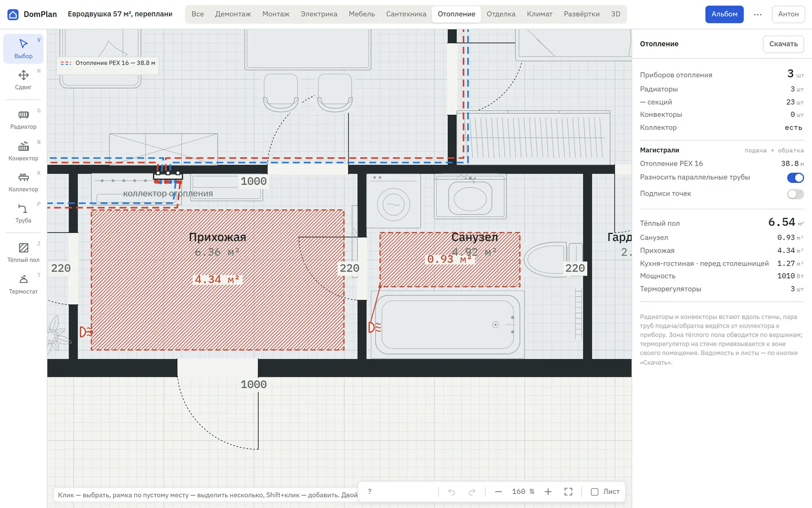Undo the last action
The image size is (812, 508).
tap(452, 492)
